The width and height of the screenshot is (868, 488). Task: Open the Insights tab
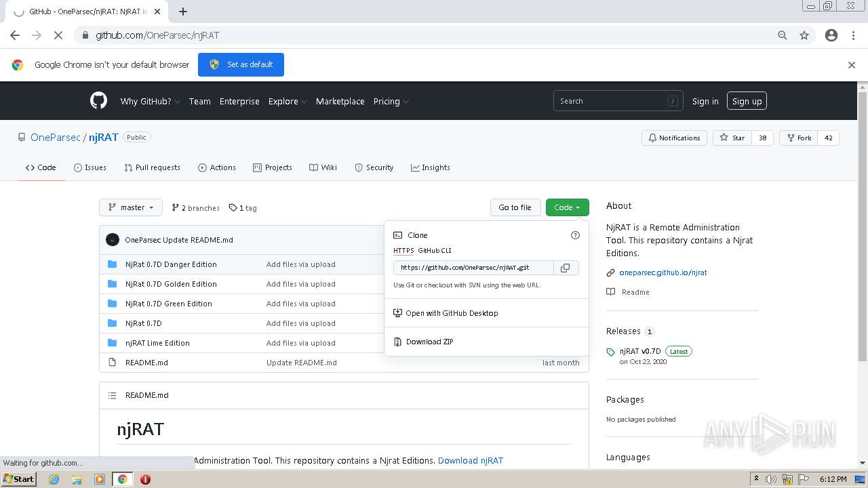point(431,167)
